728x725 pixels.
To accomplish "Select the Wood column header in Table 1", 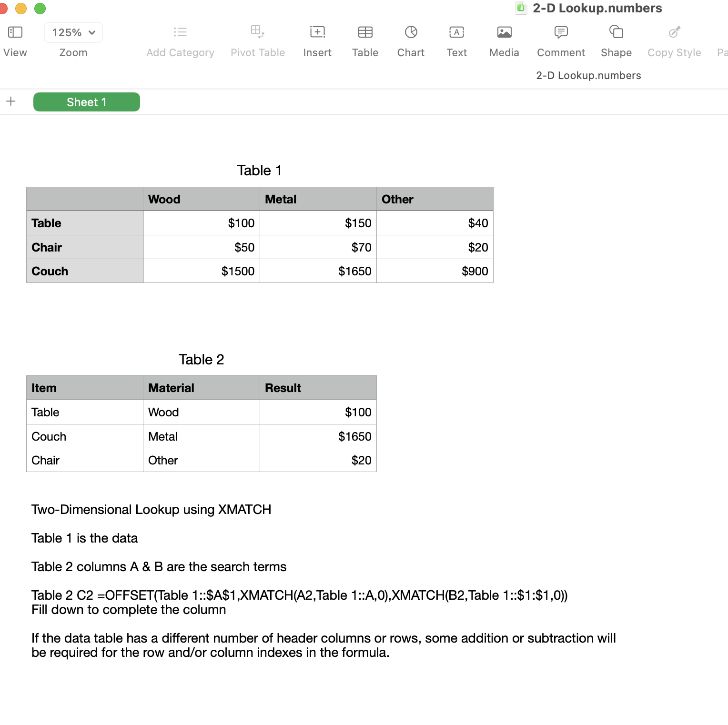I will click(x=201, y=199).
